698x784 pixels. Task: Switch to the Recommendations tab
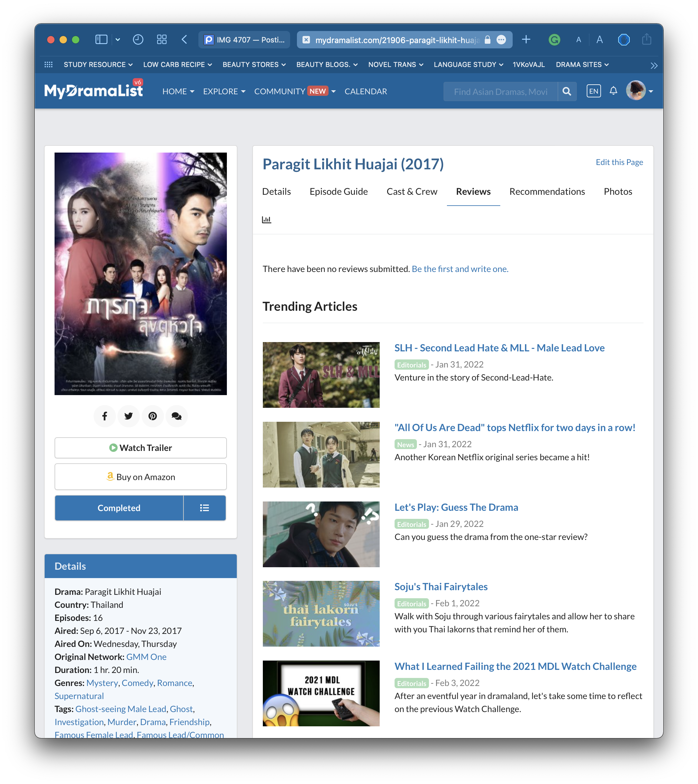tap(547, 191)
